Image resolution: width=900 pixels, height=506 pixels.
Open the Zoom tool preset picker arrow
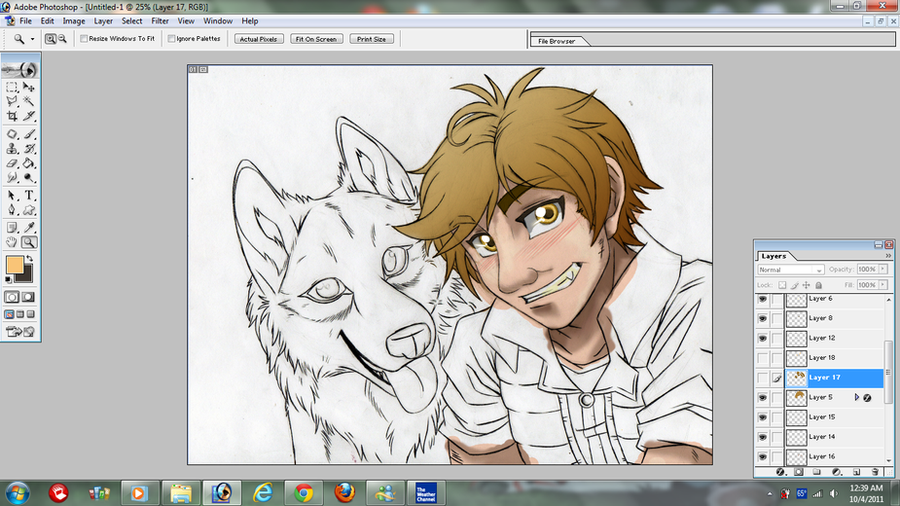coord(32,39)
